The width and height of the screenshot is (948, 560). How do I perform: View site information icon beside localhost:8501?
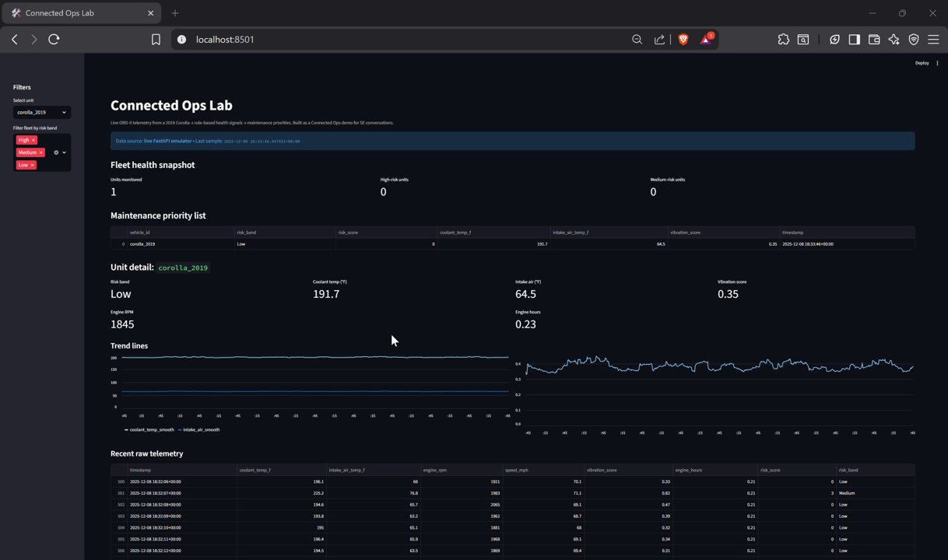181,40
